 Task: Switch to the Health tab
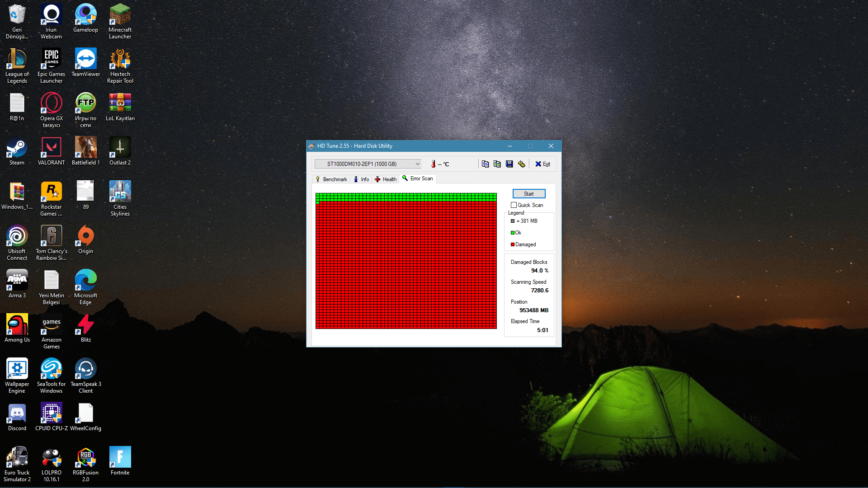pos(386,179)
